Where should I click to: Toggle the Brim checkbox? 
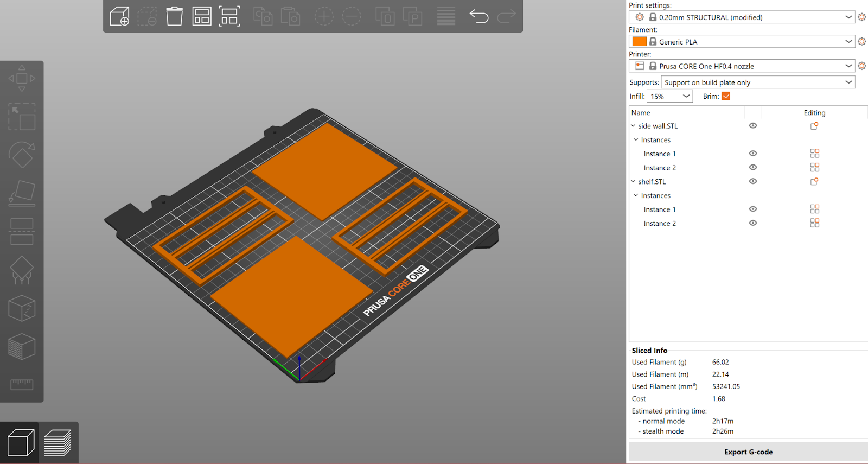726,96
